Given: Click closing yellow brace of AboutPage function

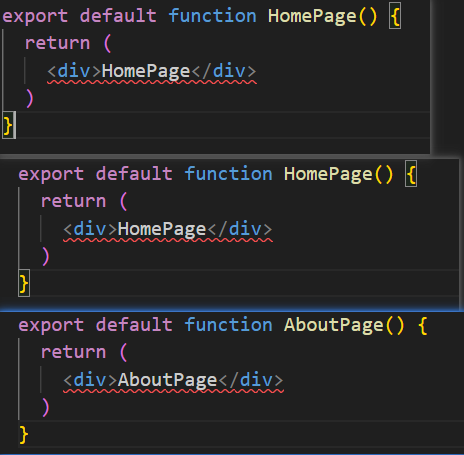Looking at the screenshot, I should click(24, 434).
